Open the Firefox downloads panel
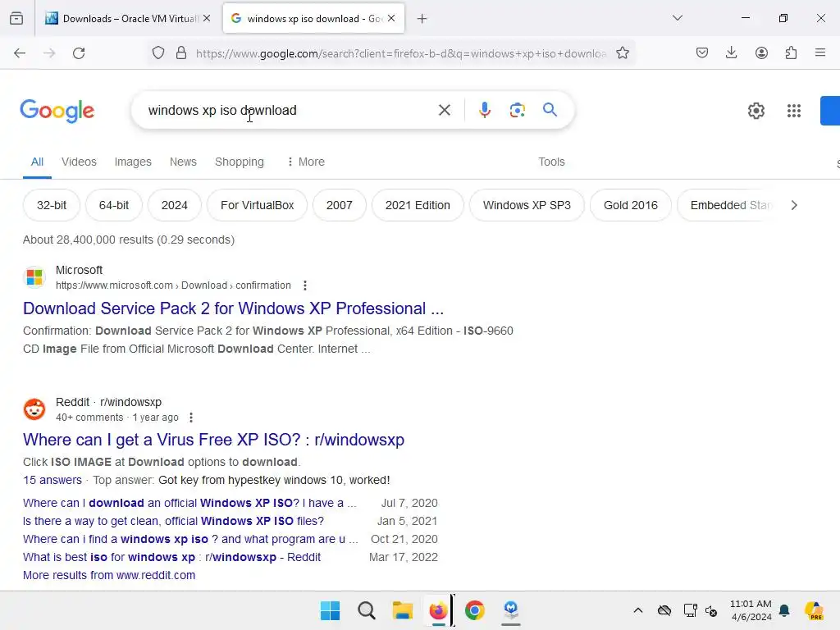Screen dimensions: 840x630 (731, 53)
